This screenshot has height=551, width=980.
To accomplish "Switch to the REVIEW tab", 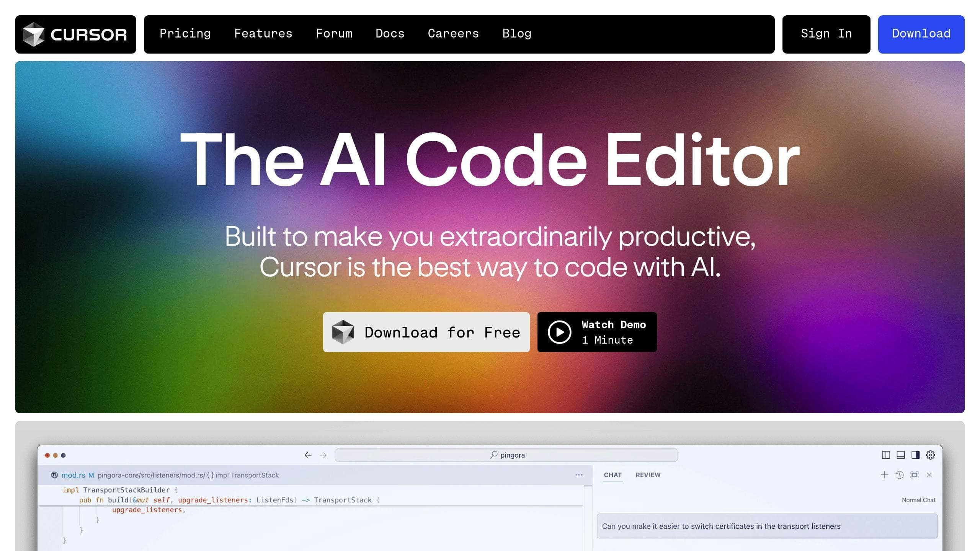I will [647, 474].
